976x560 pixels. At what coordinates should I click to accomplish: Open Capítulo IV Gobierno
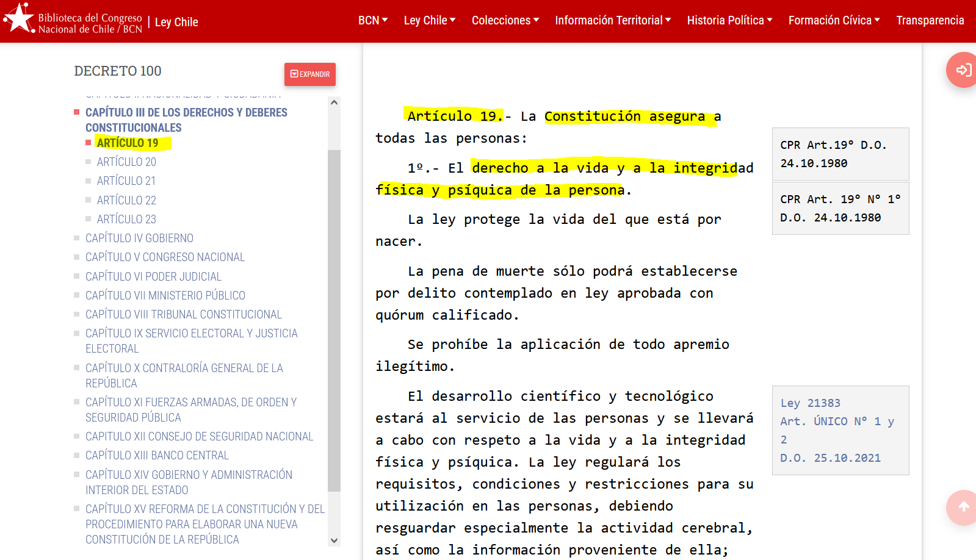139,238
